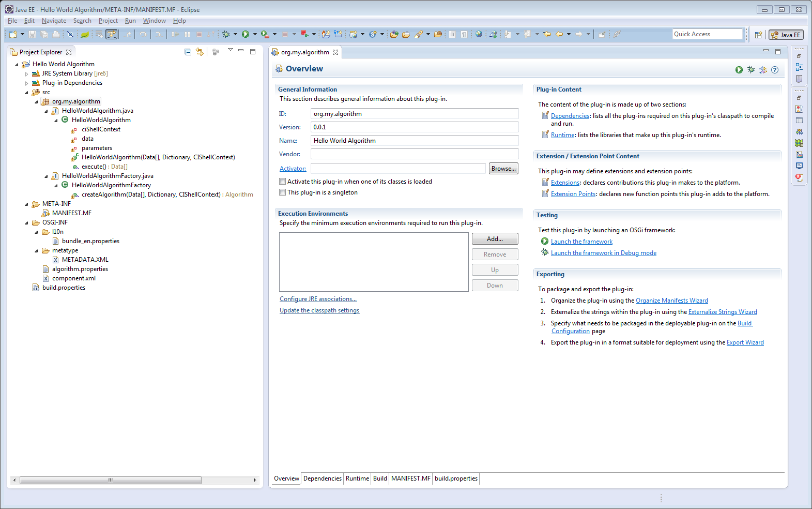The width and height of the screenshot is (812, 509).
Task: Expand Plug-in Dependencies node
Action: [x=26, y=83]
